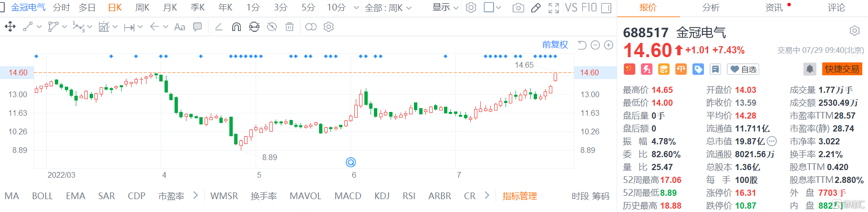Select the MACD indicator
This screenshot has width=868, height=212.
click(x=348, y=196)
